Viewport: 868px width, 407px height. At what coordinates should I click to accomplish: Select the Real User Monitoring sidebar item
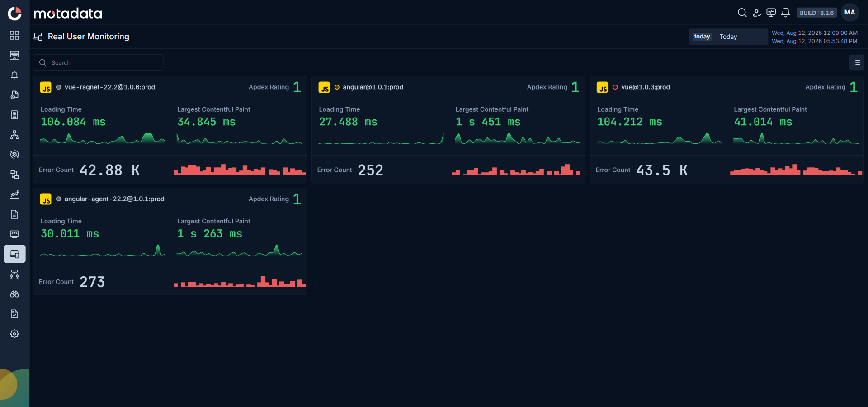point(14,254)
